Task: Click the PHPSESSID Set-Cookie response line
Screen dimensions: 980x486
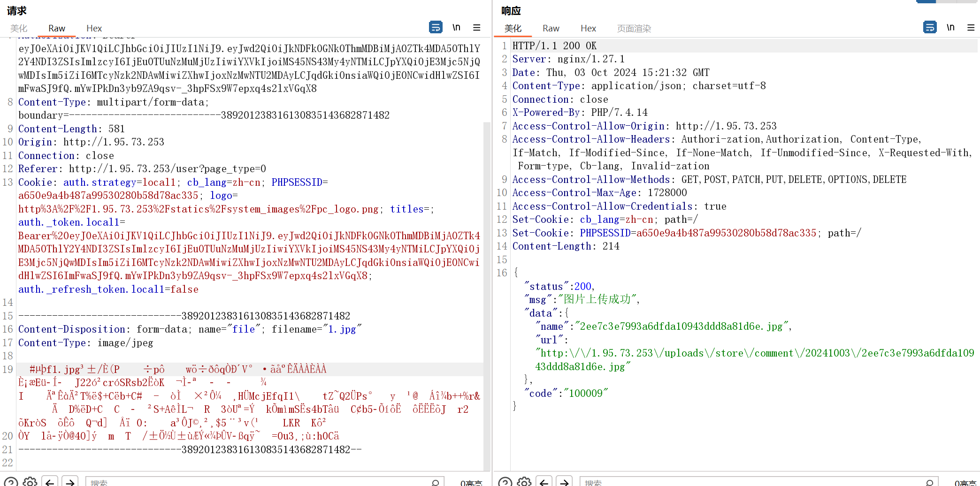Action: pyautogui.click(x=687, y=233)
